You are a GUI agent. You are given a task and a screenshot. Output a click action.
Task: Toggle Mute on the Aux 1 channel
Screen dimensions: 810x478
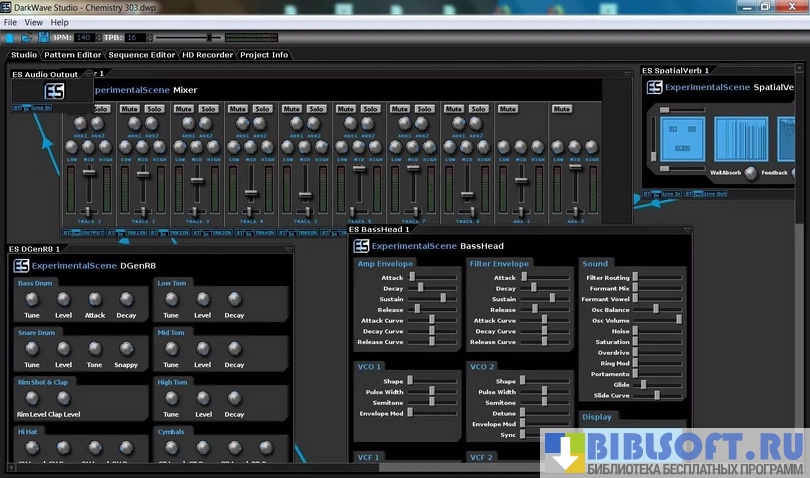coord(508,108)
